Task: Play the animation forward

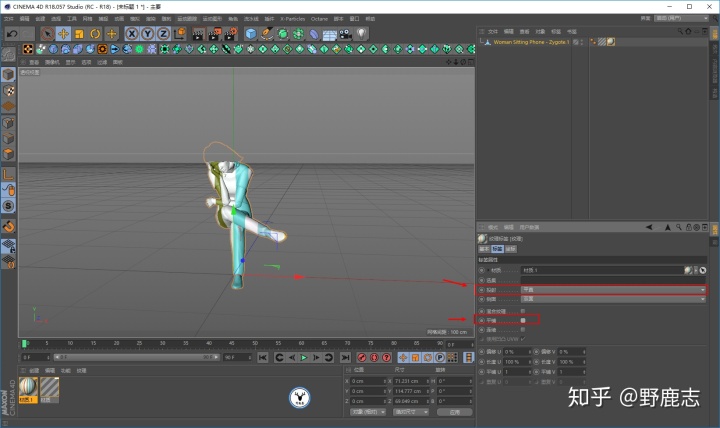Action: (x=304, y=357)
